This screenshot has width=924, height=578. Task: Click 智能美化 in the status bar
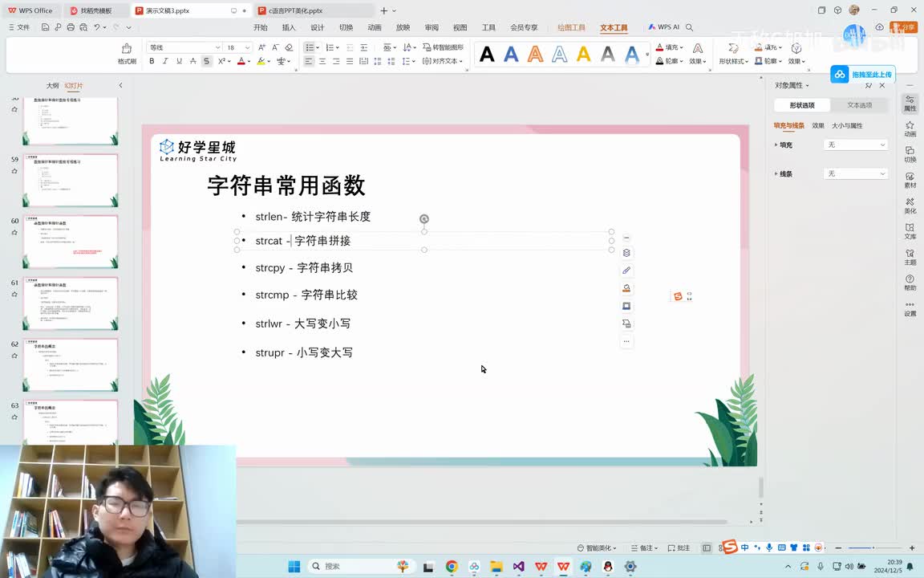pos(597,548)
